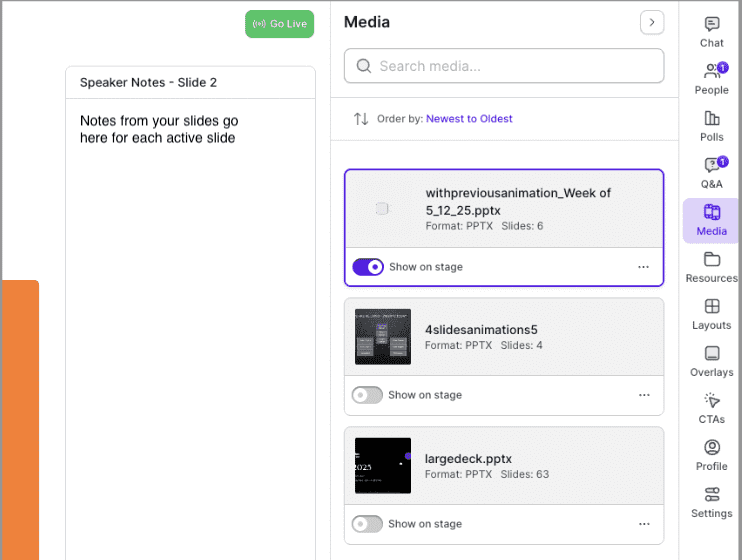This screenshot has height=560, width=742.
Task: Open the Resources folder icon
Action: click(711, 260)
